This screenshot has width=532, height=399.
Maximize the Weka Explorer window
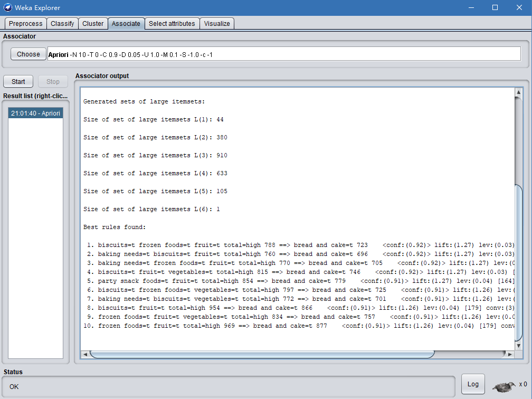pos(495,8)
